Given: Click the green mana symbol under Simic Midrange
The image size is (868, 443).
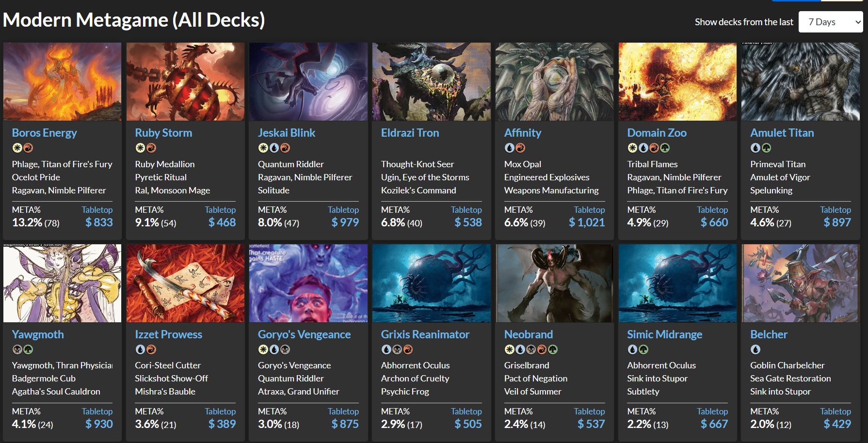Looking at the screenshot, I should click(643, 349).
